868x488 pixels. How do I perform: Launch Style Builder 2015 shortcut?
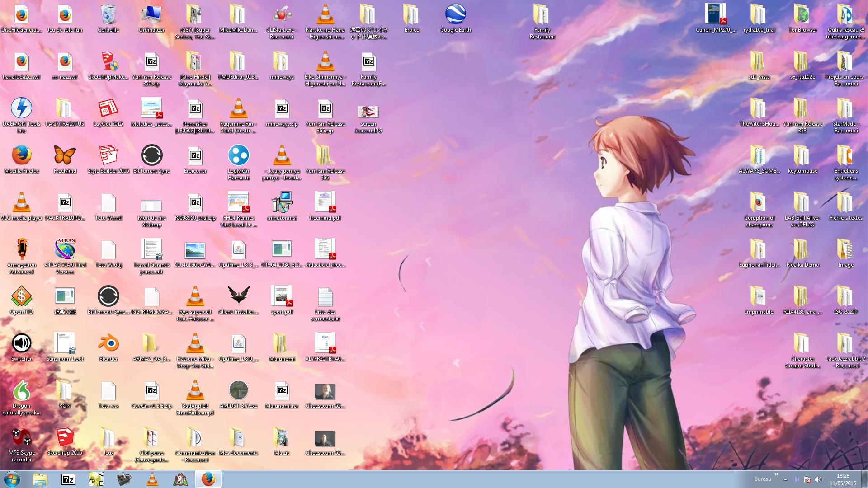click(108, 159)
